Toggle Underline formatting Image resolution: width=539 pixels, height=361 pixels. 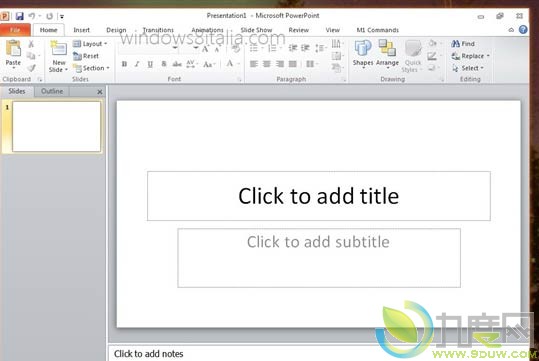(150, 64)
